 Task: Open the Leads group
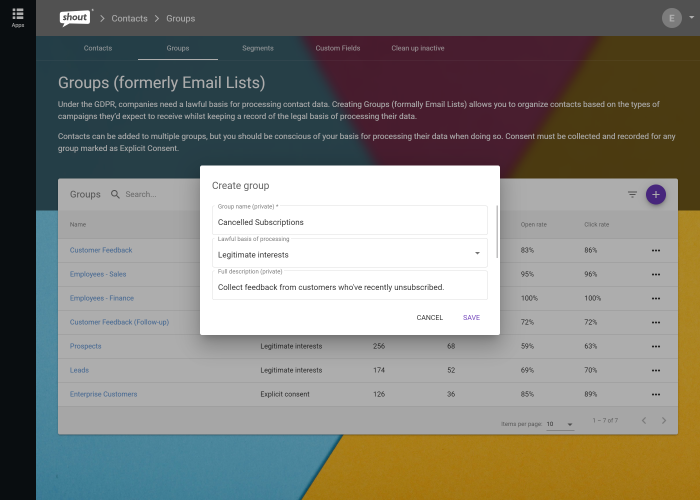pos(79,370)
